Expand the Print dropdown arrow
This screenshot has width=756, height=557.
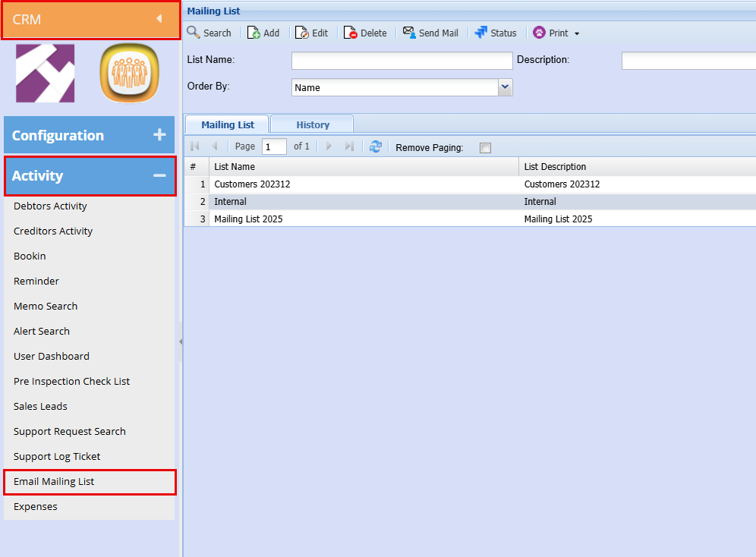[577, 33]
